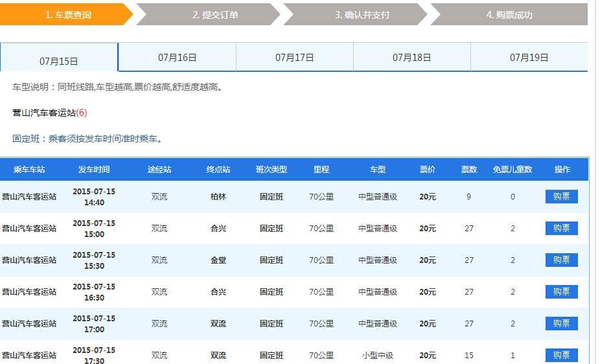Click the '4. 购票成功' step

pos(509,15)
